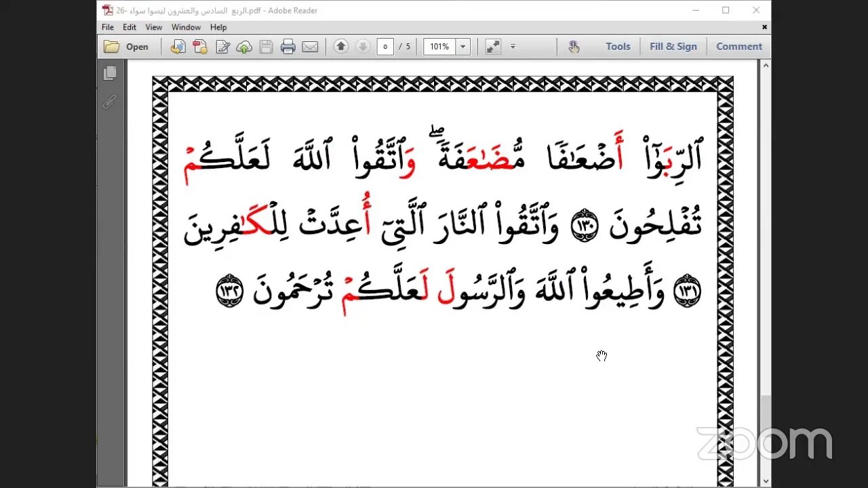The width and height of the screenshot is (868, 488).
Task: Show page thumbnails panel icon
Action: [110, 73]
